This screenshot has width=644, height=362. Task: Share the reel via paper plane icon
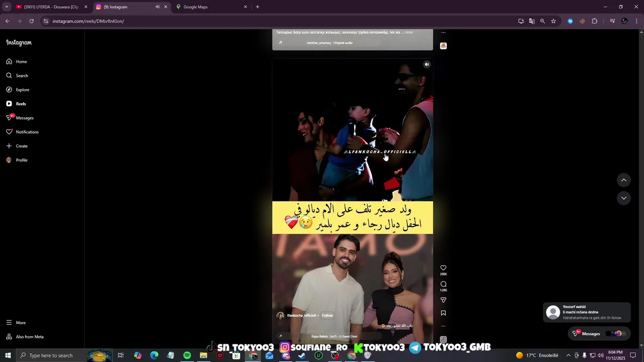pos(443,300)
